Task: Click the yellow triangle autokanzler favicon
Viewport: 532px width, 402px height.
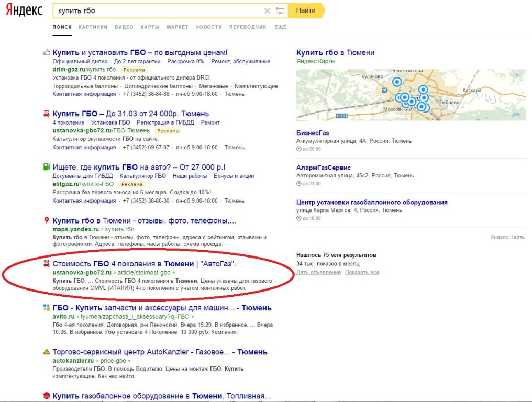Action: tap(47, 352)
